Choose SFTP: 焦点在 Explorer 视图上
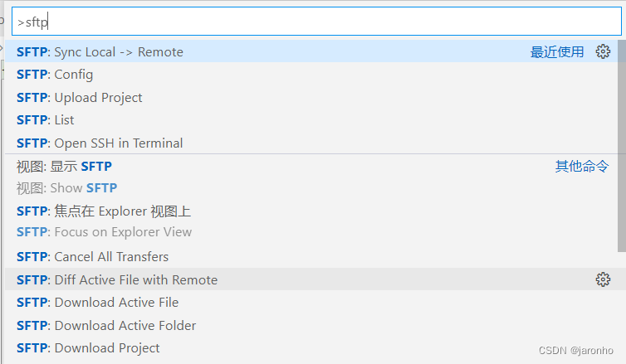The height and width of the screenshot is (364, 626). coord(311,221)
